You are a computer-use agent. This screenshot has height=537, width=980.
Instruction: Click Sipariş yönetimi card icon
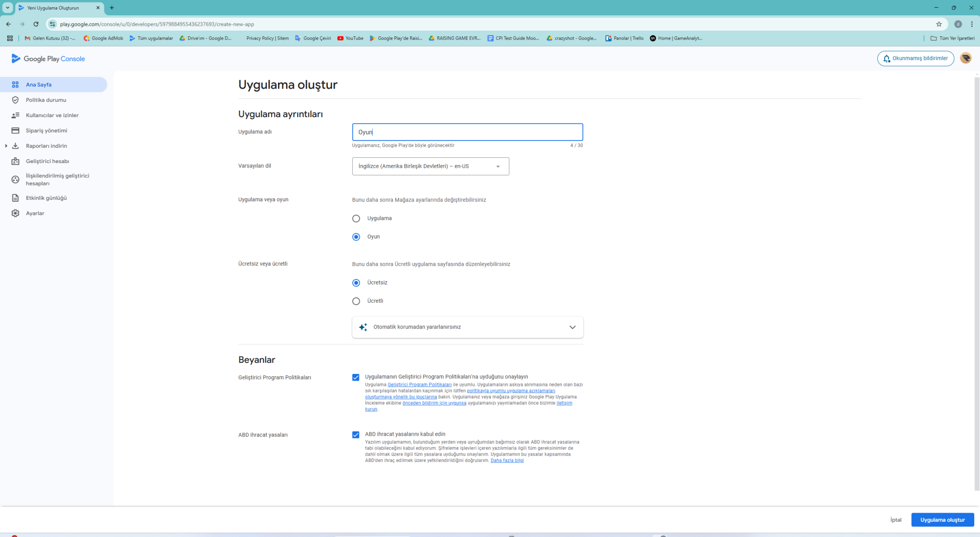coord(15,131)
